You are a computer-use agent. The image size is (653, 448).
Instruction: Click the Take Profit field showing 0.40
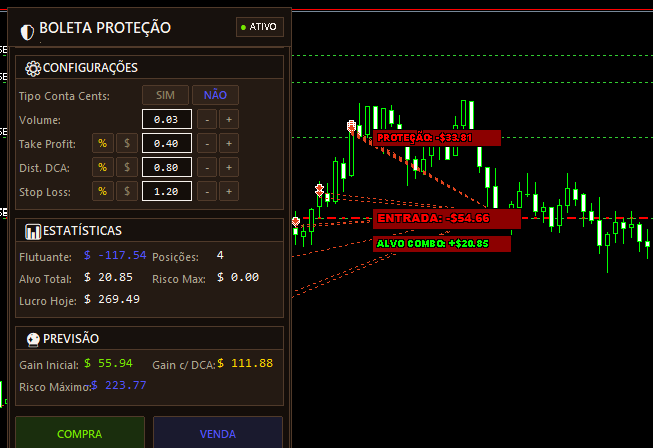point(167,144)
